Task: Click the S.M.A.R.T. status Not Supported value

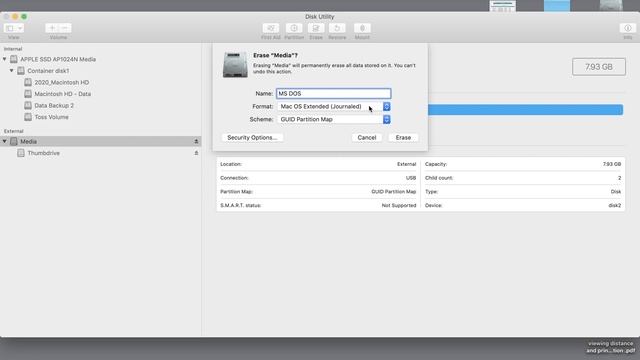Action: (399, 205)
